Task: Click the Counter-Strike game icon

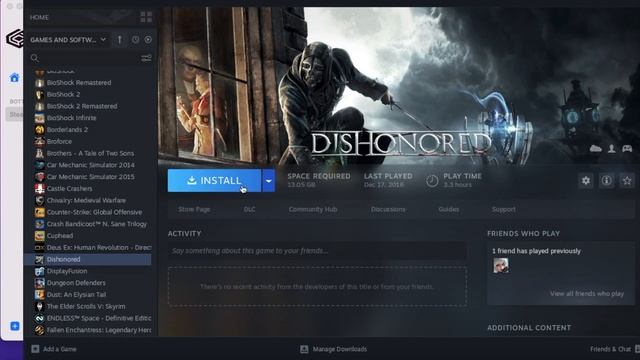Action: pyautogui.click(x=40, y=212)
